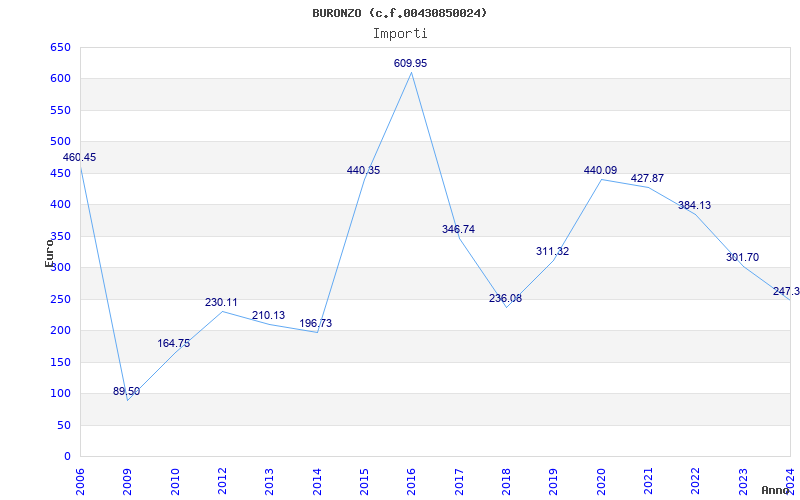Select the 2019 x-axis year label
The height and width of the screenshot is (500, 800).
[x=554, y=482]
